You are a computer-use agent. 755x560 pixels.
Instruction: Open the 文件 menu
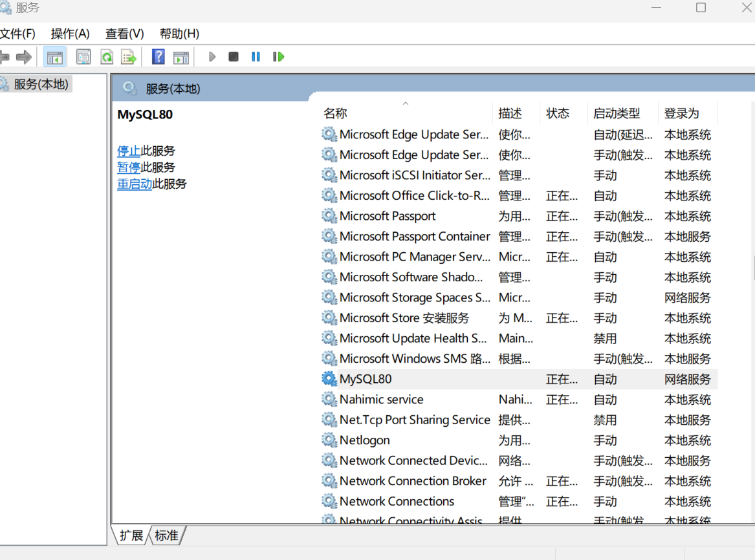pyautogui.click(x=19, y=33)
